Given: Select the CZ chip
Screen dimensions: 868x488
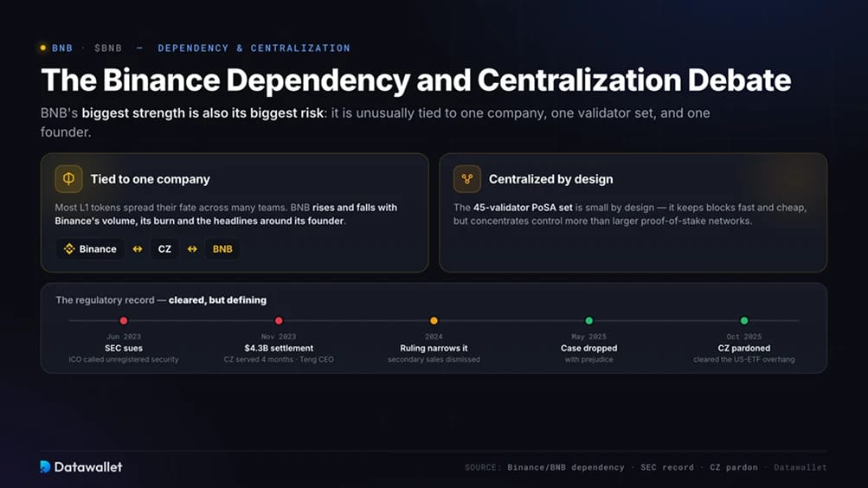Looking at the screenshot, I should 164,249.
